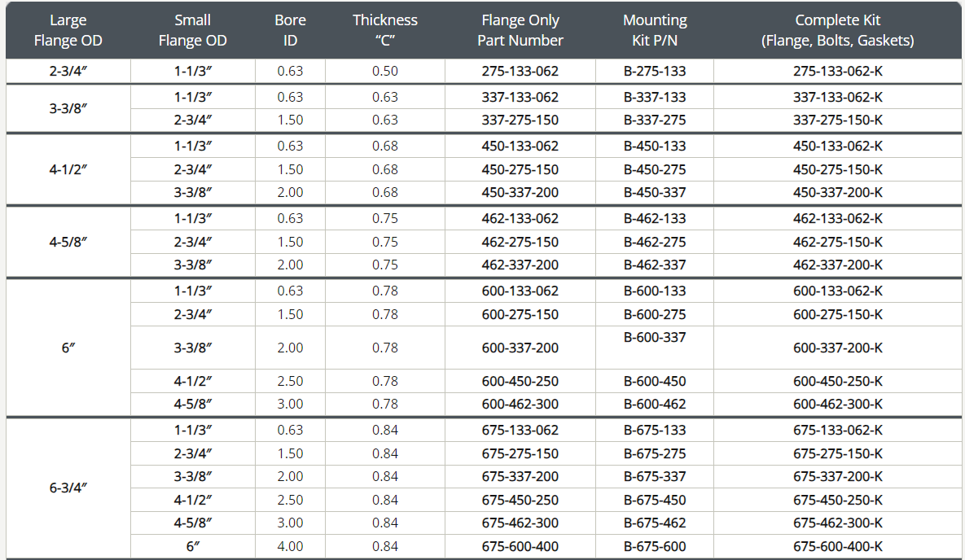The height and width of the screenshot is (560, 965).
Task: Select the 6" large flange cell
Action: coord(68,348)
